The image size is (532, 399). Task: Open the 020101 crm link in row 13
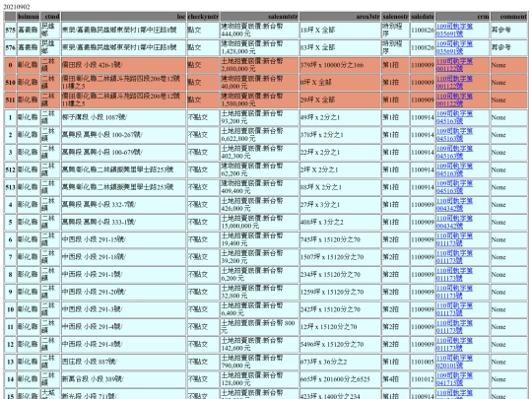click(454, 362)
